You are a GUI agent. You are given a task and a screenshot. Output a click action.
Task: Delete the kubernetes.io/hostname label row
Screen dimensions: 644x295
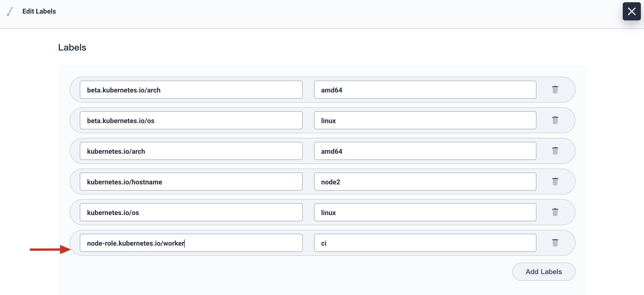pyautogui.click(x=555, y=181)
